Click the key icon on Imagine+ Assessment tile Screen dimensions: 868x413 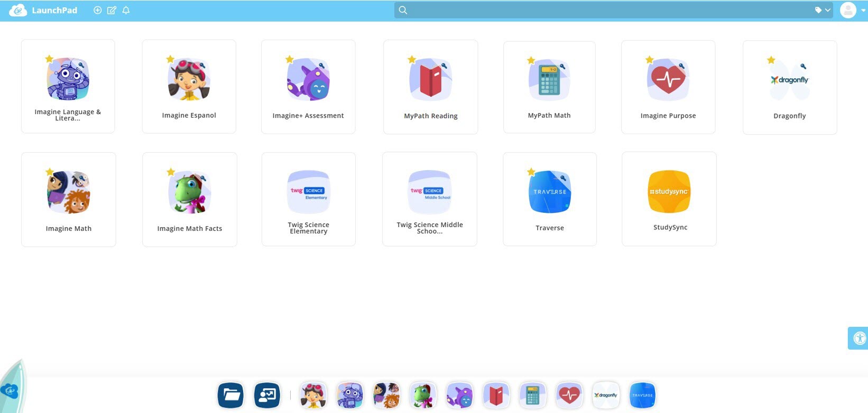(322, 65)
